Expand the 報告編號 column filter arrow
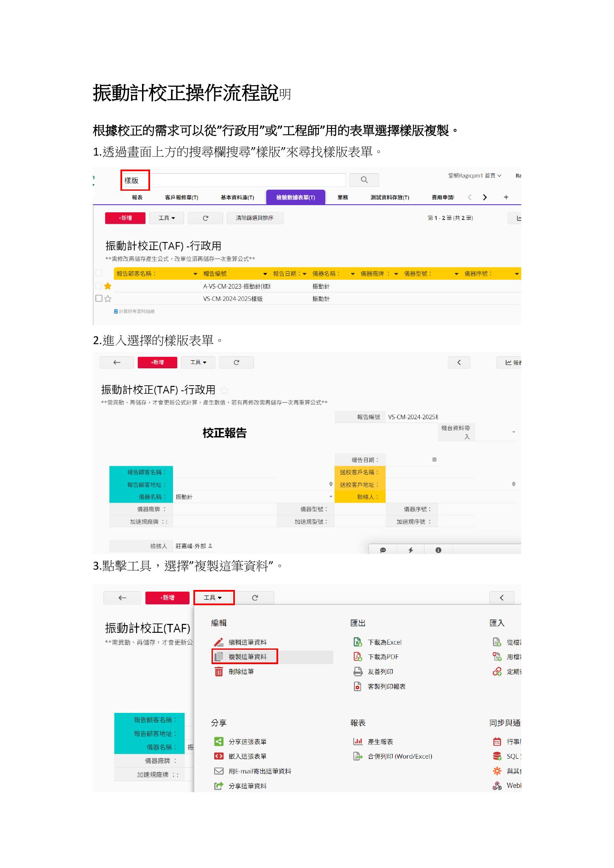 tap(265, 274)
